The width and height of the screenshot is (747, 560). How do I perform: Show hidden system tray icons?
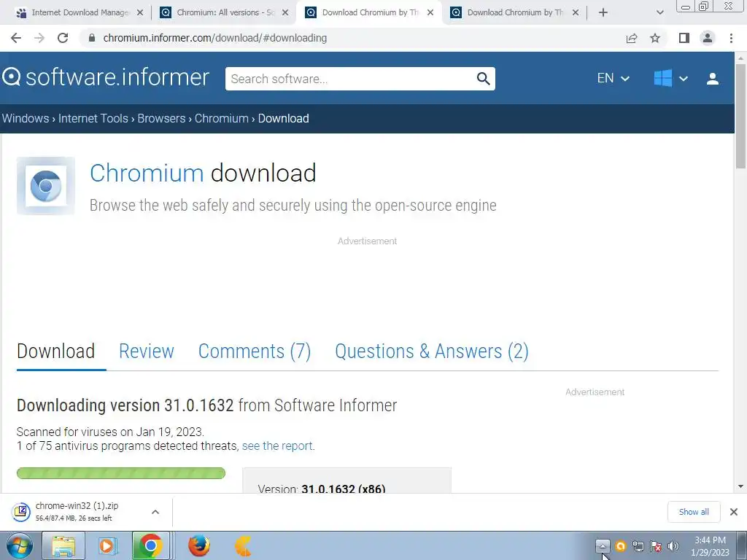(x=602, y=545)
